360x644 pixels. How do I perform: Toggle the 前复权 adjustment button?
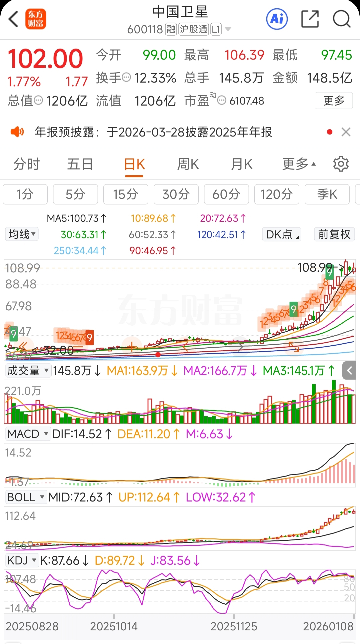(x=334, y=234)
